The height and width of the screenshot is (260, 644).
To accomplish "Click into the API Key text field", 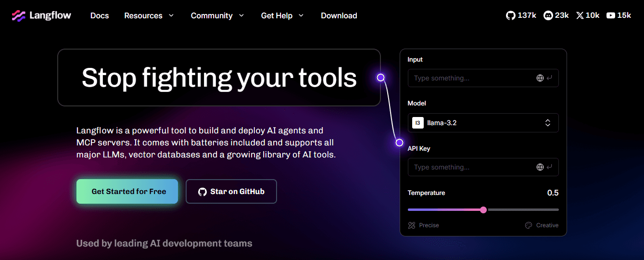I will point(483,167).
